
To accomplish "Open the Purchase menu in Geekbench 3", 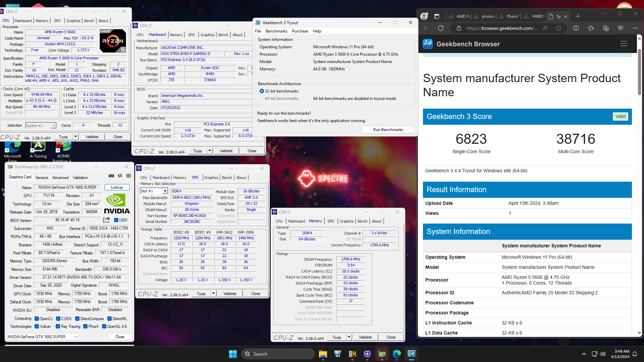I will [300, 31].
